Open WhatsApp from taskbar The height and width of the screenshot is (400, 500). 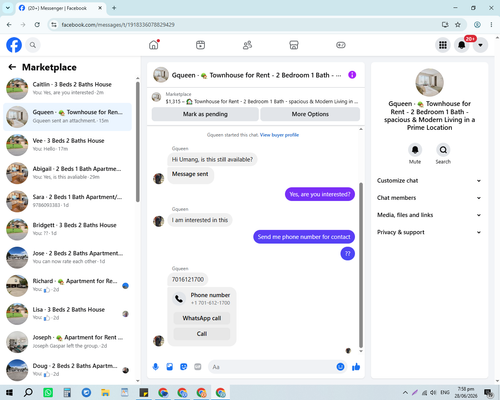click(x=48, y=393)
